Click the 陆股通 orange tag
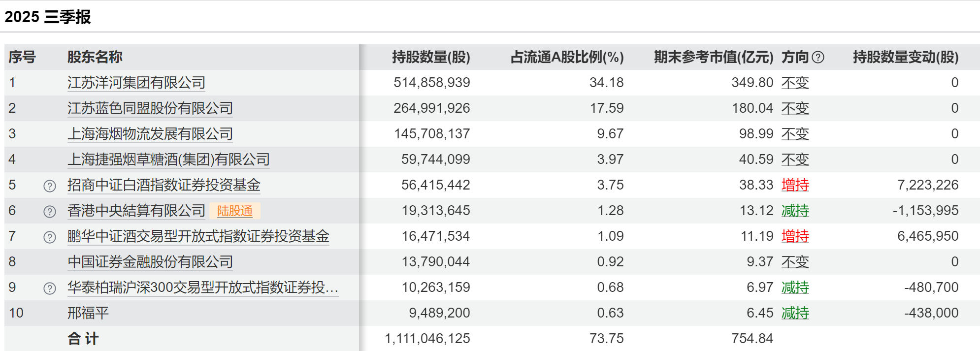The width and height of the screenshot is (980, 351). [x=235, y=211]
